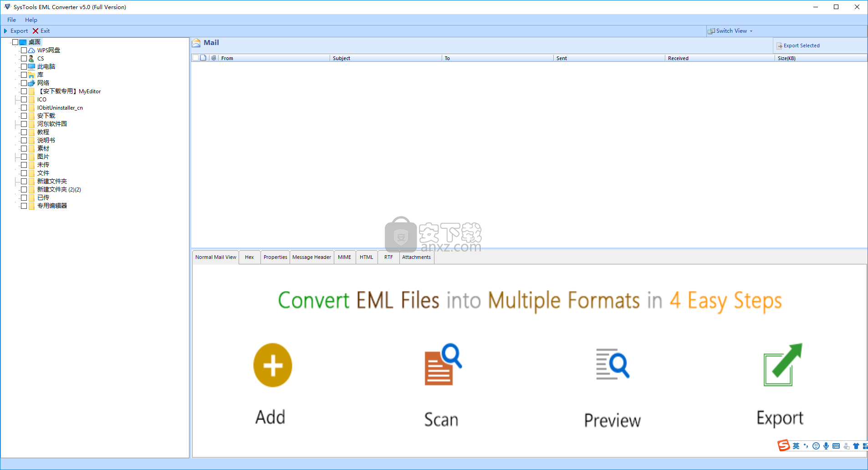Screen dimensions: 868x470
Task: Select the 【安下载专用】MyEditor tree item
Action: (69, 91)
